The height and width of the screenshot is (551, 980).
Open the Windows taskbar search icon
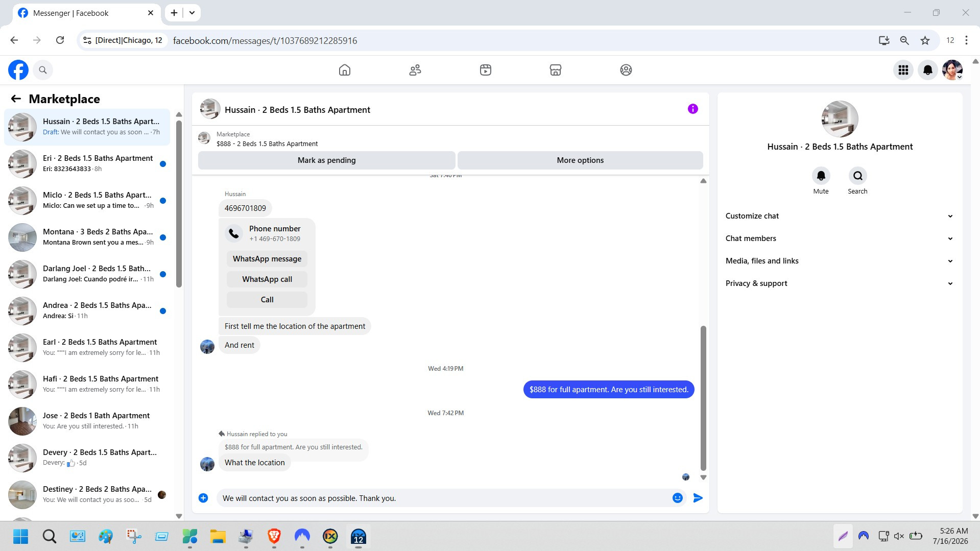[x=50, y=536]
